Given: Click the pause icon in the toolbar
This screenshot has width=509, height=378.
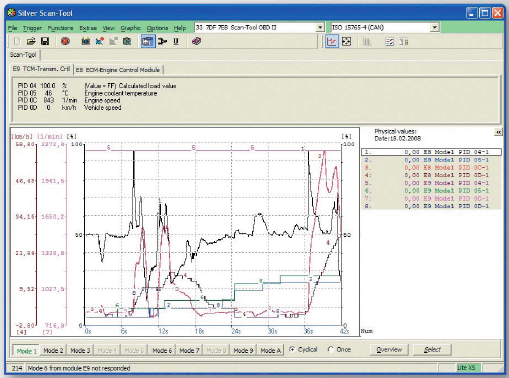Looking at the screenshot, I should (x=176, y=41).
